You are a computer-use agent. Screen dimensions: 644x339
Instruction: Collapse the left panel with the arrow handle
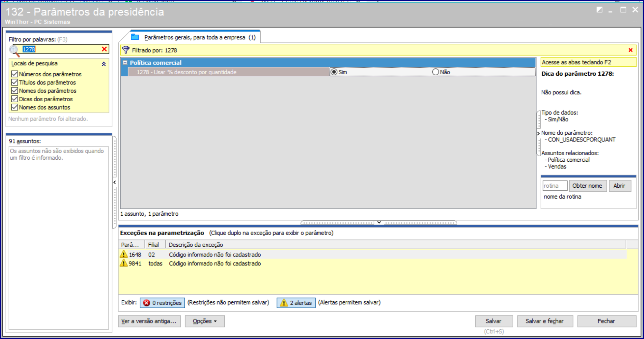[114, 182]
